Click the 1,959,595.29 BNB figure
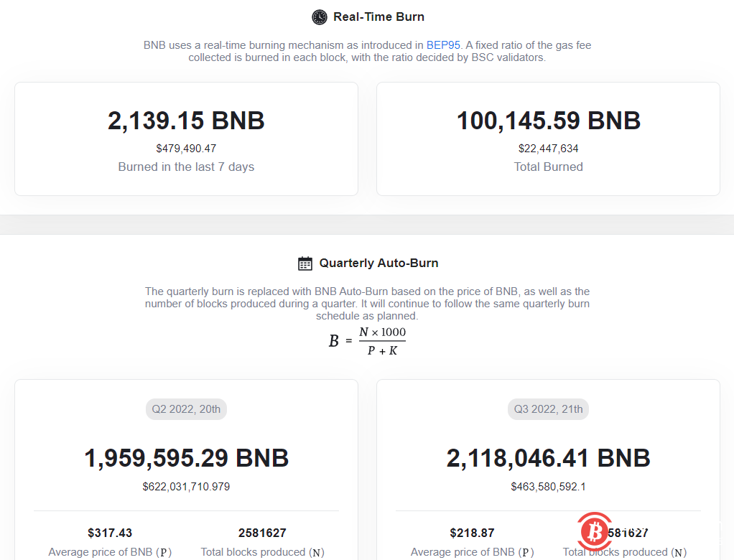Screen dimensions: 734x560 (186, 458)
